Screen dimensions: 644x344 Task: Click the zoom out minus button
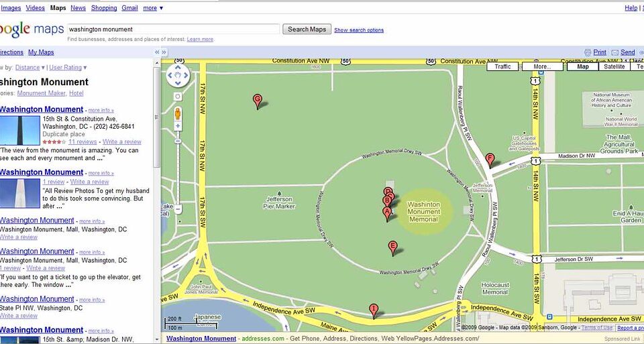pos(178,209)
